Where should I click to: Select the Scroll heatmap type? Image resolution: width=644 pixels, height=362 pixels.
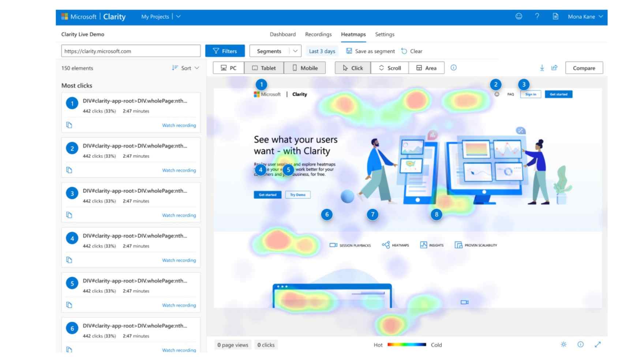390,68
